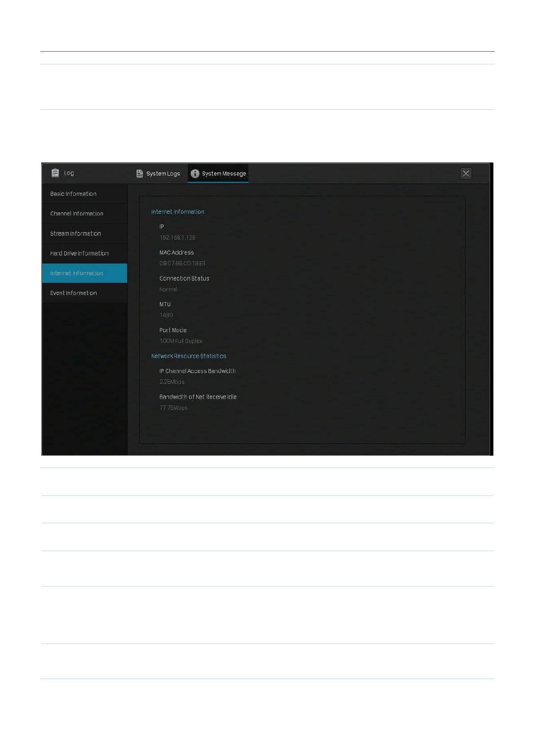This screenshot has width=535, height=756.
Task: Select the System Message tab label
Action: pyautogui.click(x=224, y=174)
